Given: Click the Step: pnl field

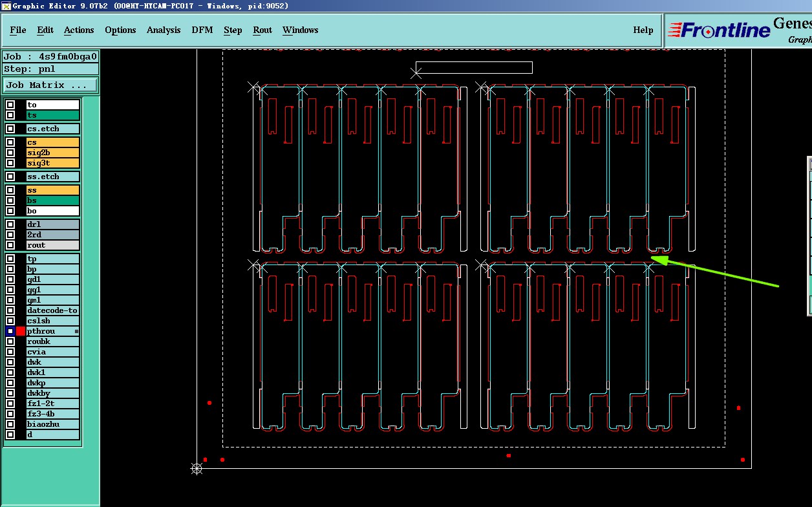Looking at the screenshot, I should [50, 69].
